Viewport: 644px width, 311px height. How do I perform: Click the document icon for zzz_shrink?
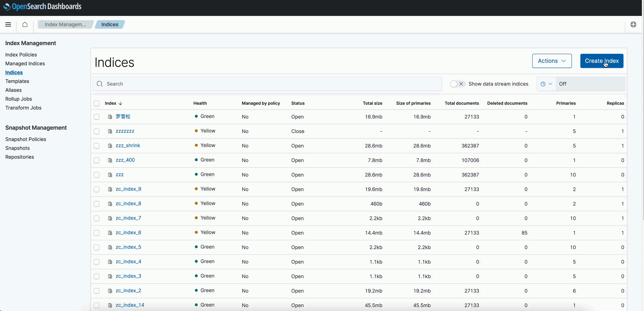110,146
